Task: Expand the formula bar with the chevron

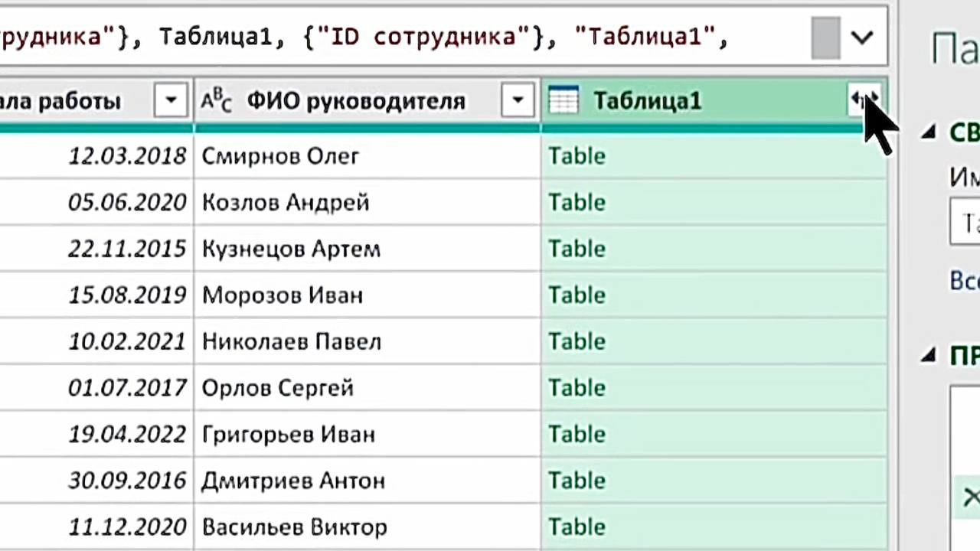Action: pyautogui.click(x=862, y=37)
